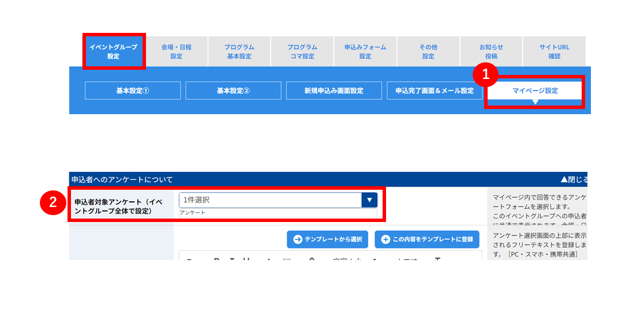The image size is (644, 316).
Task: Go to サイトURL確認 tab
Action: [554, 51]
